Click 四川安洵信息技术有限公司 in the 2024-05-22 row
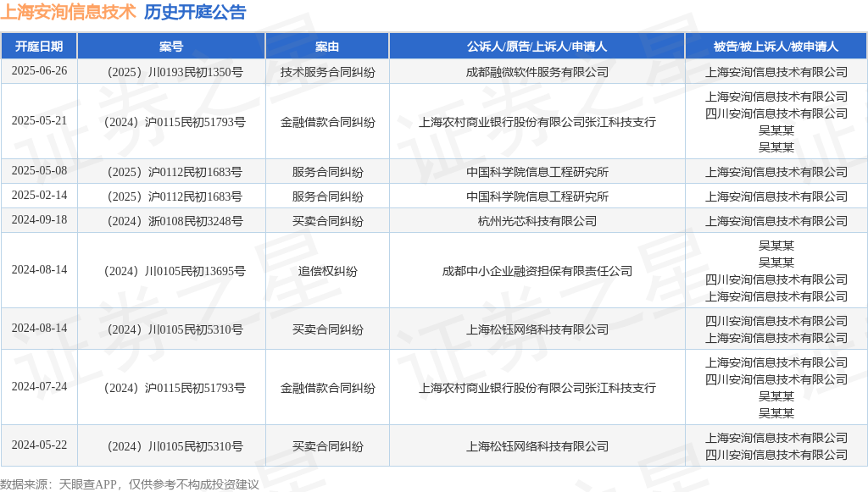The height and width of the screenshot is (492, 868). tap(776, 455)
